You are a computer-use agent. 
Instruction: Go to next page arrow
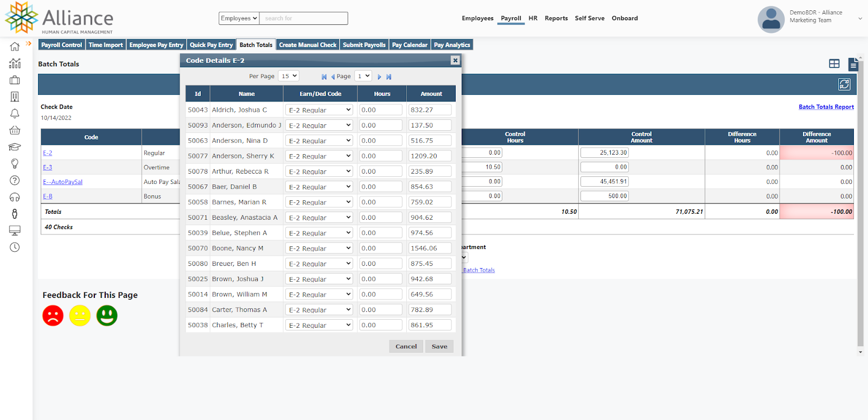379,77
